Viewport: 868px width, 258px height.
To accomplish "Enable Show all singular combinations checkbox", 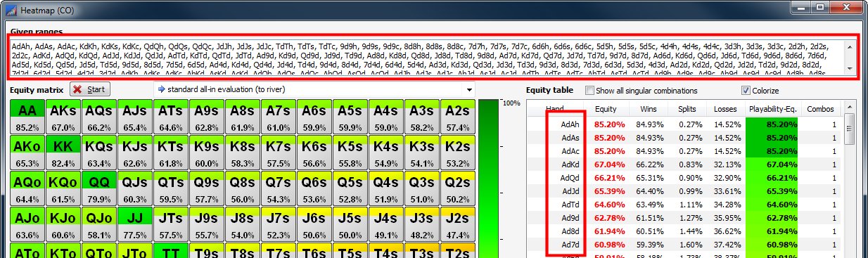I will (x=590, y=91).
